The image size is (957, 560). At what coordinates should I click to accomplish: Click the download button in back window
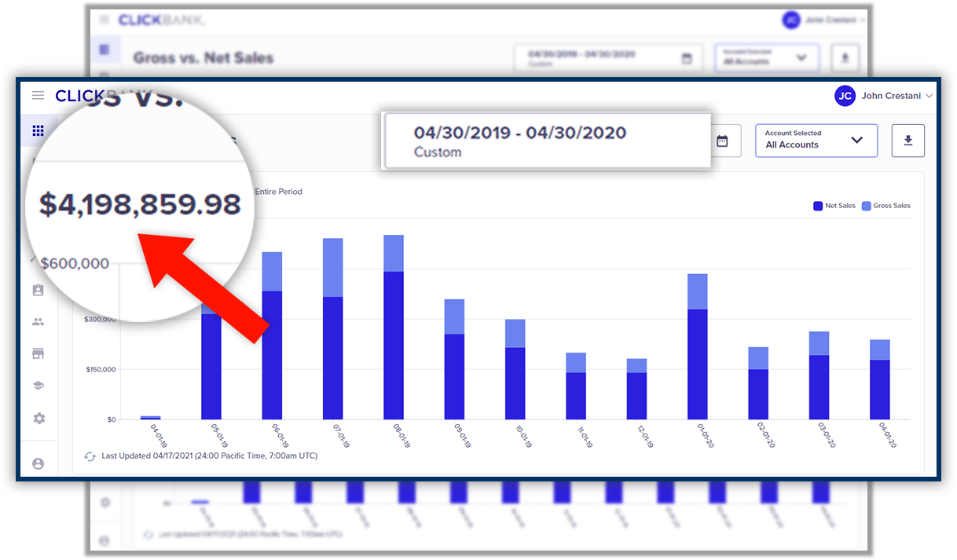845,57
